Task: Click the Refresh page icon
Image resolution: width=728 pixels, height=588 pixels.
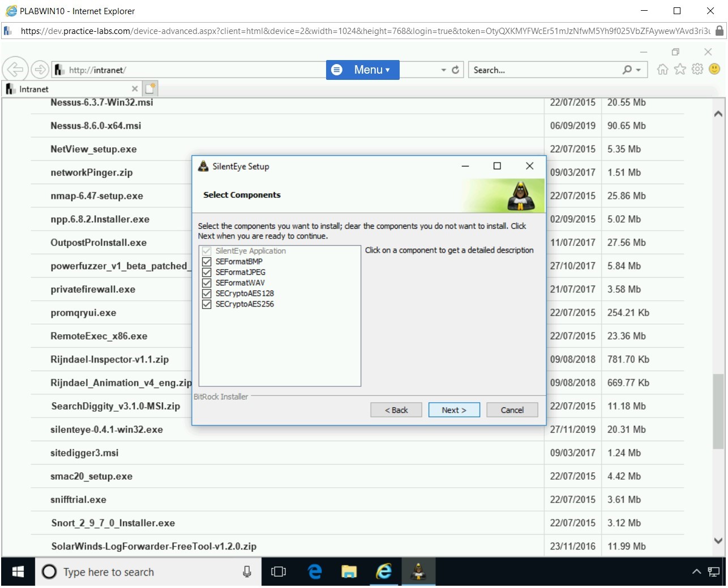Action: (455, 70)
